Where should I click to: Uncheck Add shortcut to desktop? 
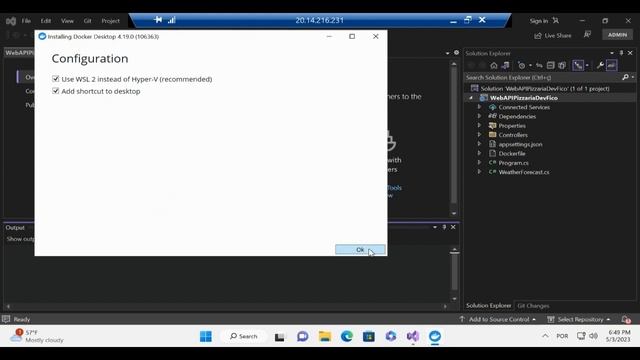click(56, 91)
